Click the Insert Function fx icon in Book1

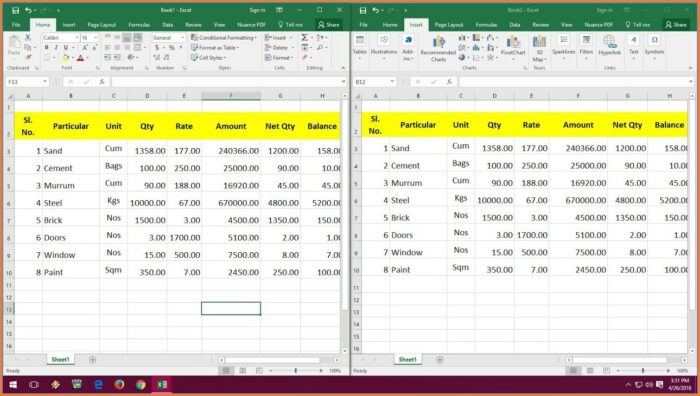102,82
